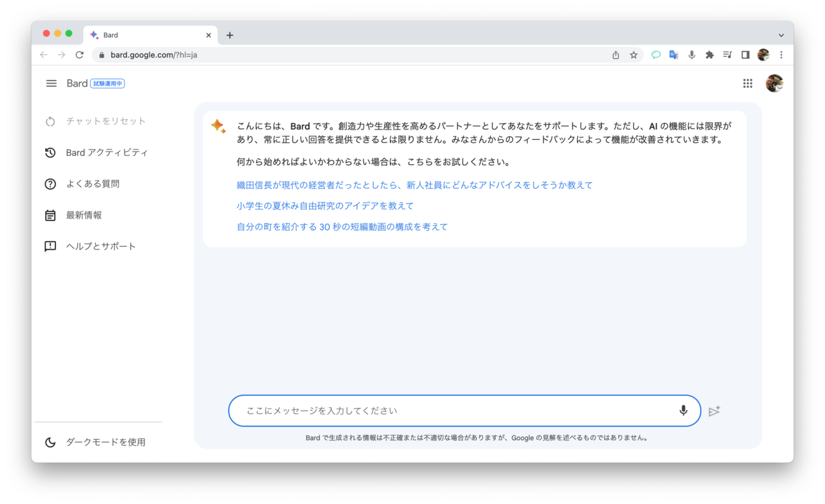
Task: Open the hamburger main menu
Action: [52, 83]
